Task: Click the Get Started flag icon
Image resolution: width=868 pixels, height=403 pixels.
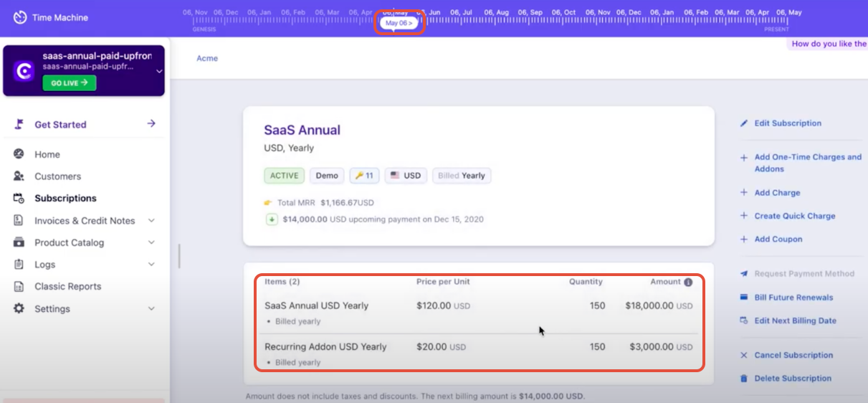Action: click(19, 124)
